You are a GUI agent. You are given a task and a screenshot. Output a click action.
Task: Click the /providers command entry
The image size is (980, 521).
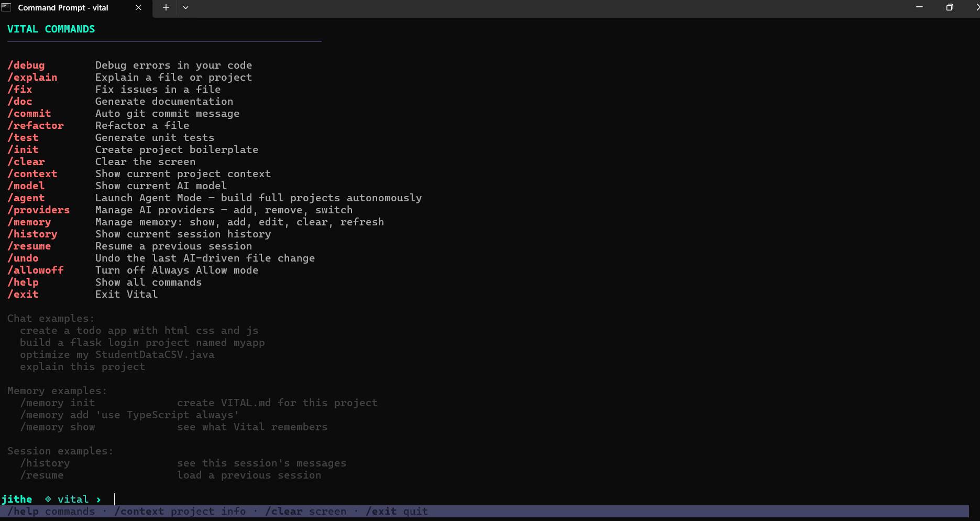click(39, 210)
